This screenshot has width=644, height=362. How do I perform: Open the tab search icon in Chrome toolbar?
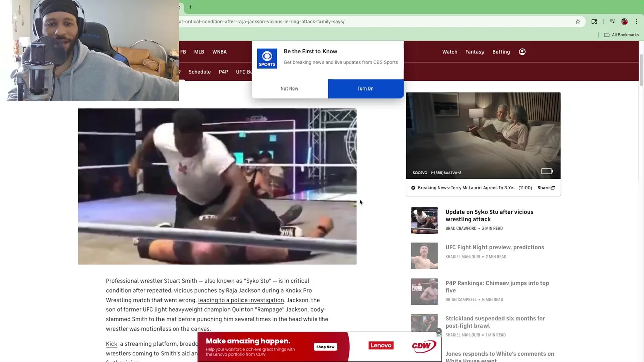tap(594, 22)
